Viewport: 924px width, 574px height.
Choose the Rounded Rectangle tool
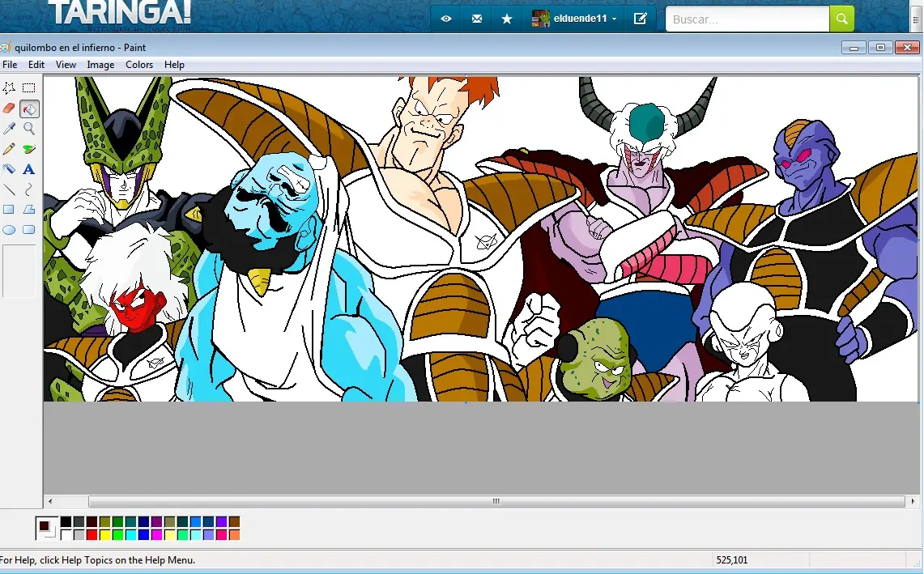(x=28, y=230)
